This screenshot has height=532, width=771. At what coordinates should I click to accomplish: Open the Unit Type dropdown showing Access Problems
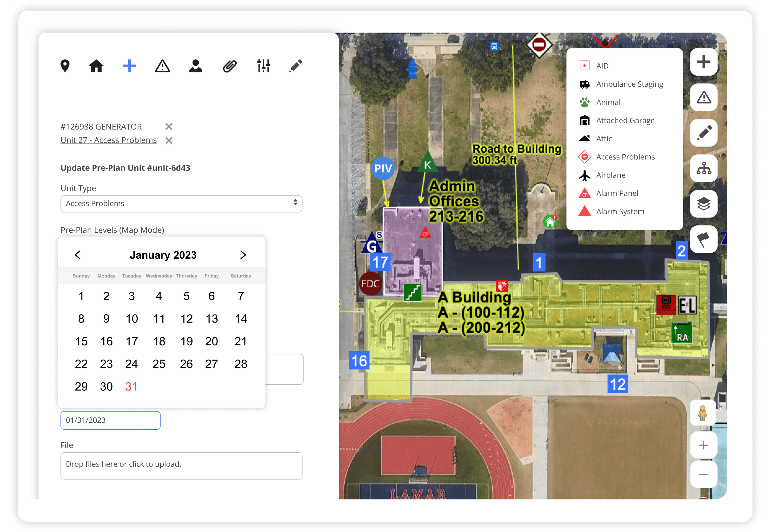[x=181, y=203]
